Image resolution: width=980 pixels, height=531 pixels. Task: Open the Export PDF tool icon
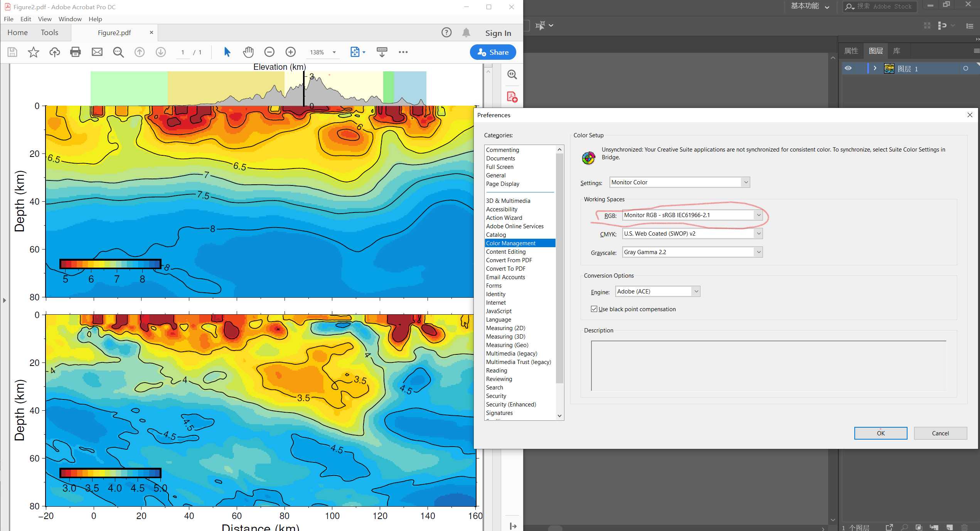pyautogui.click(x=512, y=97)
